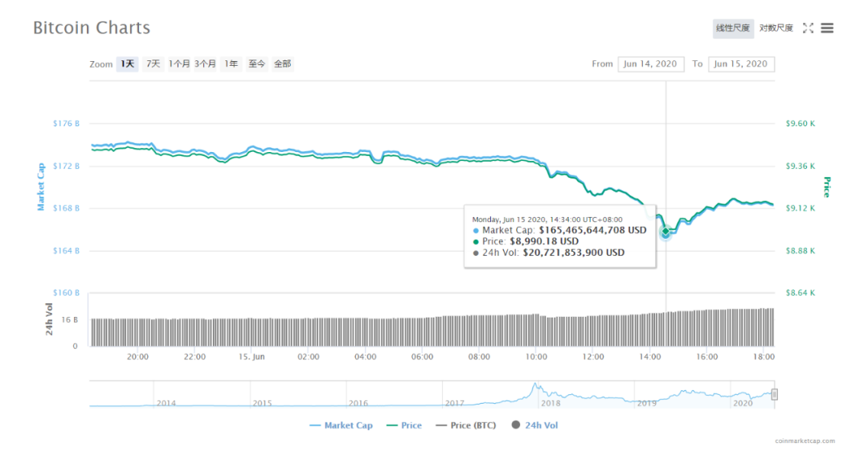This screenshot has height=456, width=868.
Task: Edit the From date field
Action: coord(651,64)
